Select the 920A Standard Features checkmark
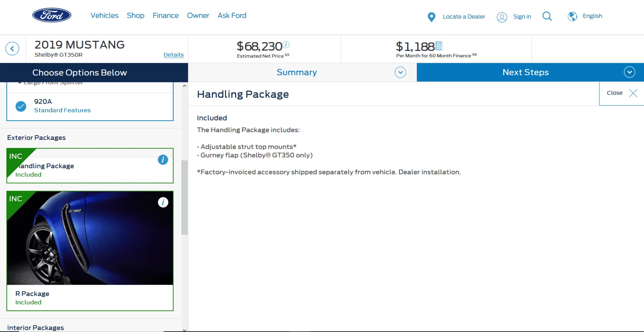Image resolution: width=644 pixels, height=332 pixels. click(21, 106)
